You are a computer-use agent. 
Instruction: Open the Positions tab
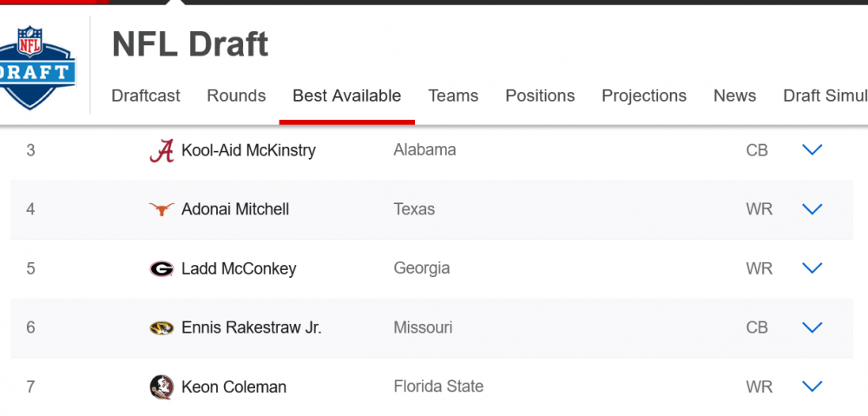540,96
